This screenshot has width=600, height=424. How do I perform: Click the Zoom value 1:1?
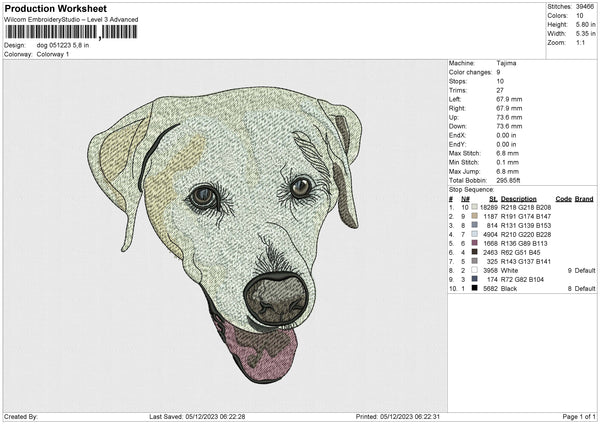click(580, 42)
